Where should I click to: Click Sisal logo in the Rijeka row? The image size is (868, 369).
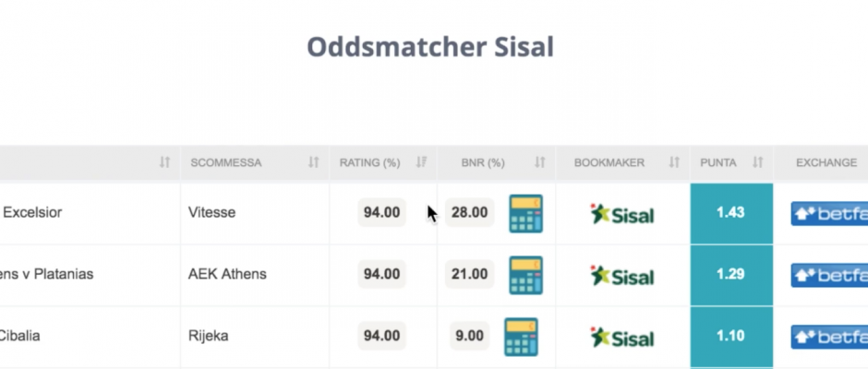(622, 338)
